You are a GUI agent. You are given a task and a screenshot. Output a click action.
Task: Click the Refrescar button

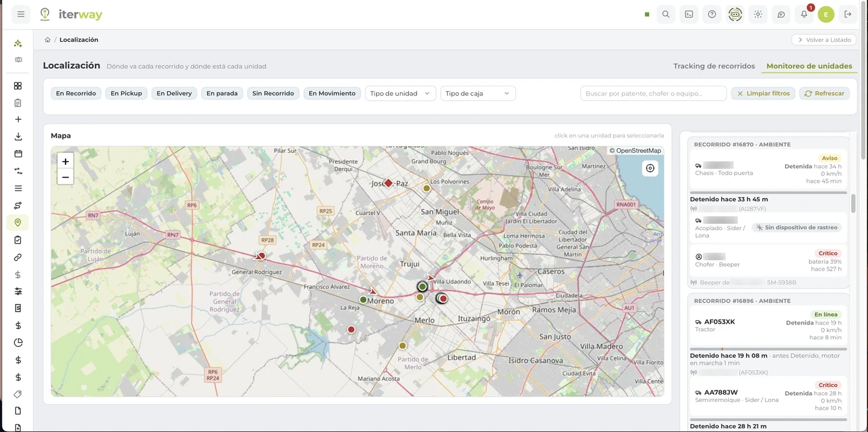(824, 93)
